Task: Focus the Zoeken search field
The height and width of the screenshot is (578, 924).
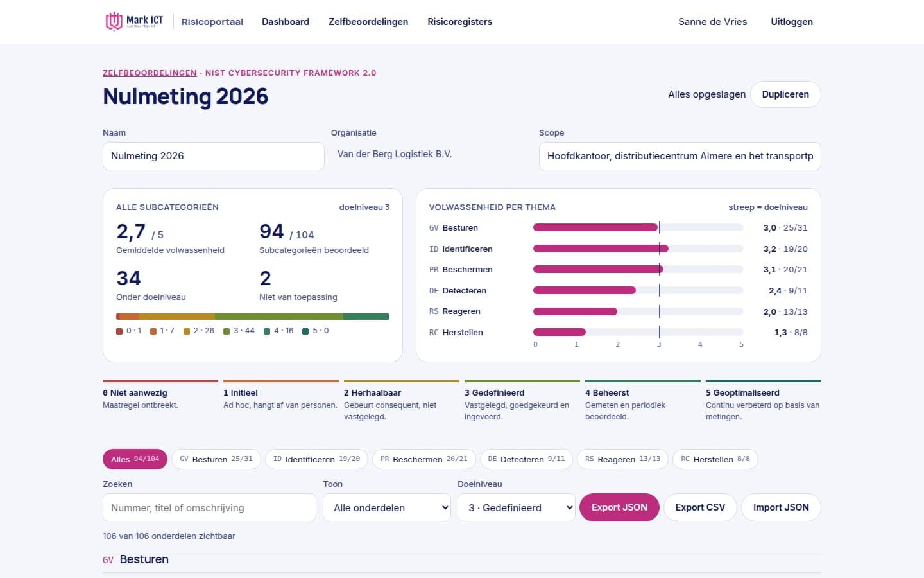Action: click(x=209, y=507)
